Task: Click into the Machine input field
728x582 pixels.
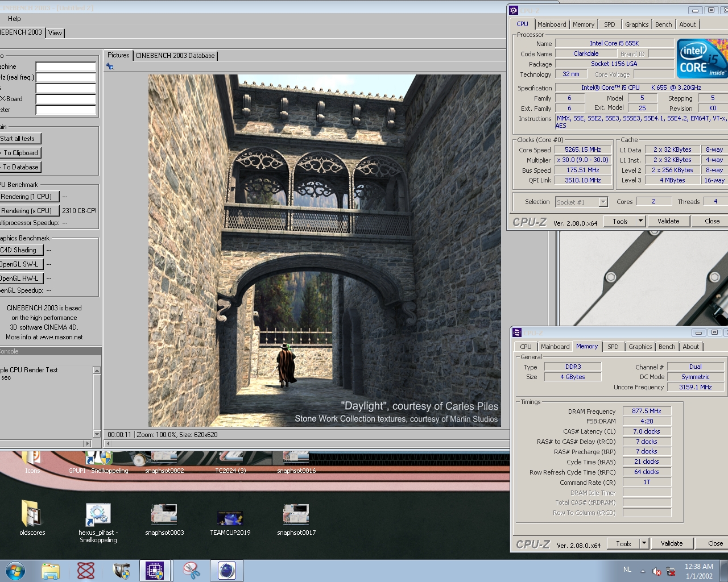Action: (x=66, y=66)
